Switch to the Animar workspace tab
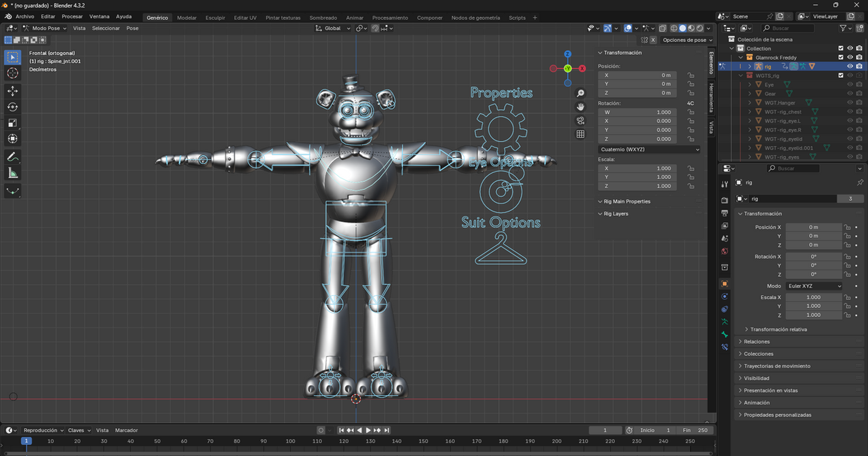 tap(355, 18)
